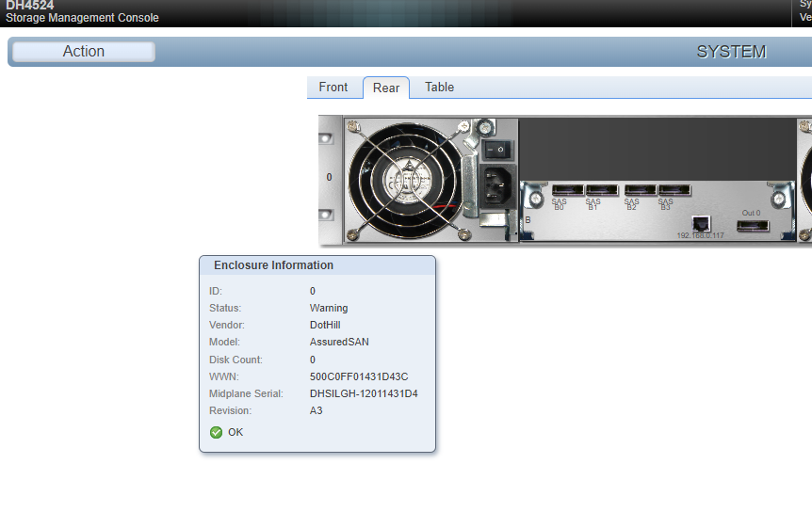This screenshot has width=812, height=528.
Task: Click the SAS B0 port
Action: 567,189
